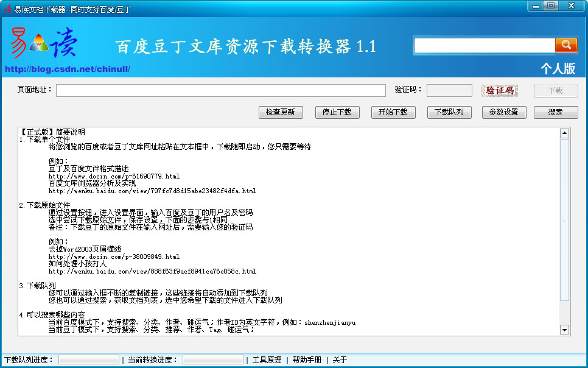Viewport: 588px width, 368px height.
Task: Click the heading 【正式版】简要说明
Action: [x=52, y=132]
